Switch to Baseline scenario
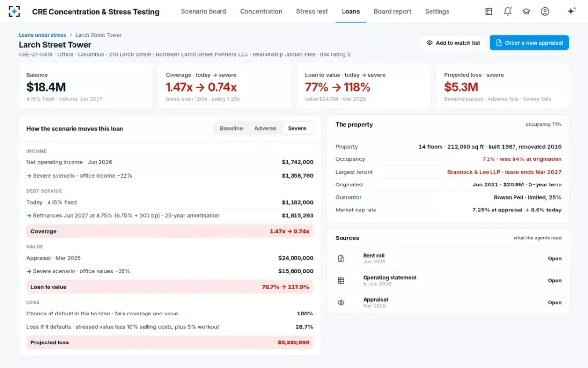588x368 pixels. click(x=231, y=128)
